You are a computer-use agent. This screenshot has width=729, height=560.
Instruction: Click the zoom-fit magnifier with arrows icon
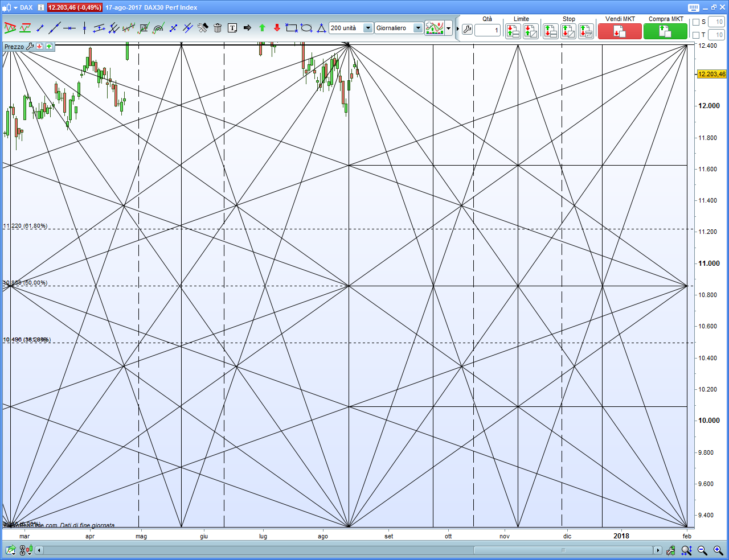pyautogui.click(x=687, y=550)
